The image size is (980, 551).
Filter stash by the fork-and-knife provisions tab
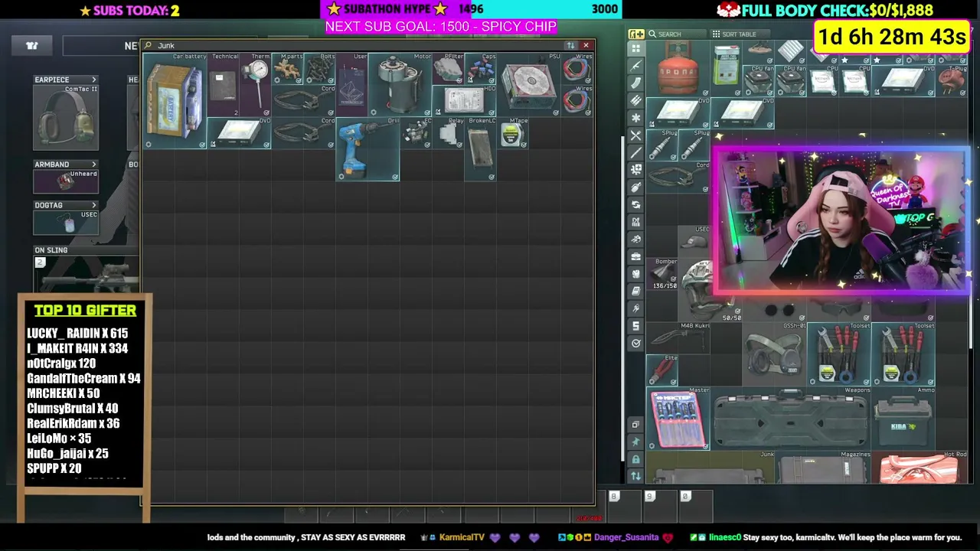635,135
